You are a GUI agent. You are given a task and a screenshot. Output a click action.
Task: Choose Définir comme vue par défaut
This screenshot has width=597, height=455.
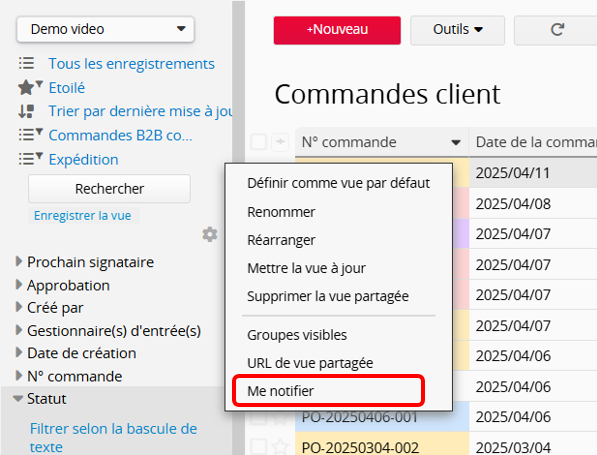pyautogui.click(x=338, y=183)
